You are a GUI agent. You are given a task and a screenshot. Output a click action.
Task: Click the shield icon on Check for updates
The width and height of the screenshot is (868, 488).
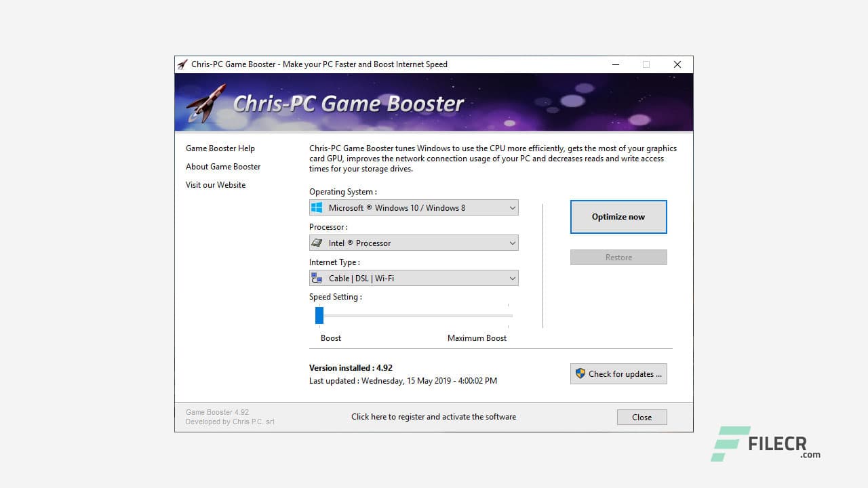point(580,373)
